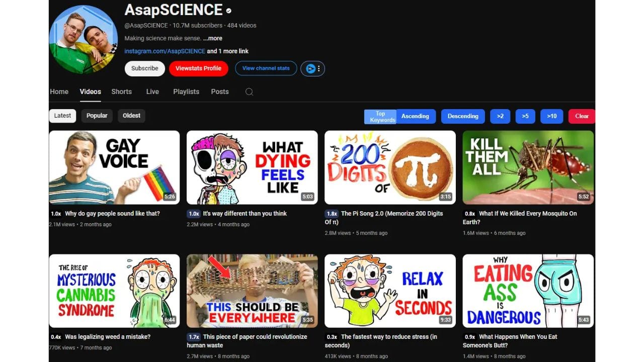The width and height of the screenshot is (644, 362).
Task: Expand channel description with ...more
Action: pyautogui.click(x=213, y=38)
